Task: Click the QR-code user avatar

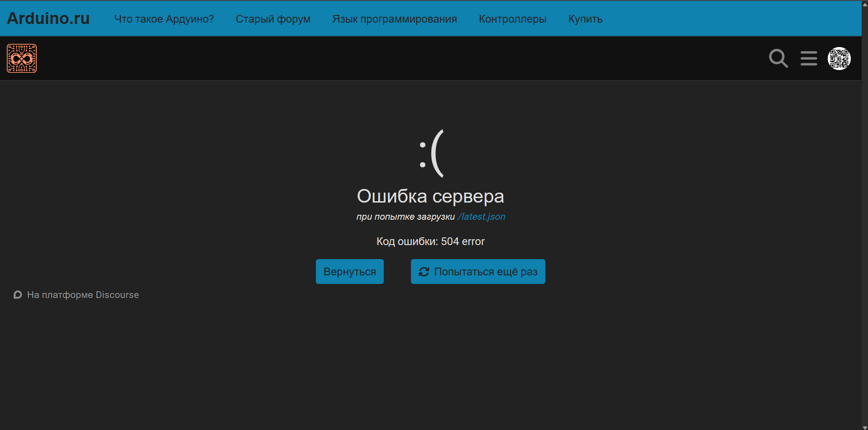Action: (x=839, y=58)
